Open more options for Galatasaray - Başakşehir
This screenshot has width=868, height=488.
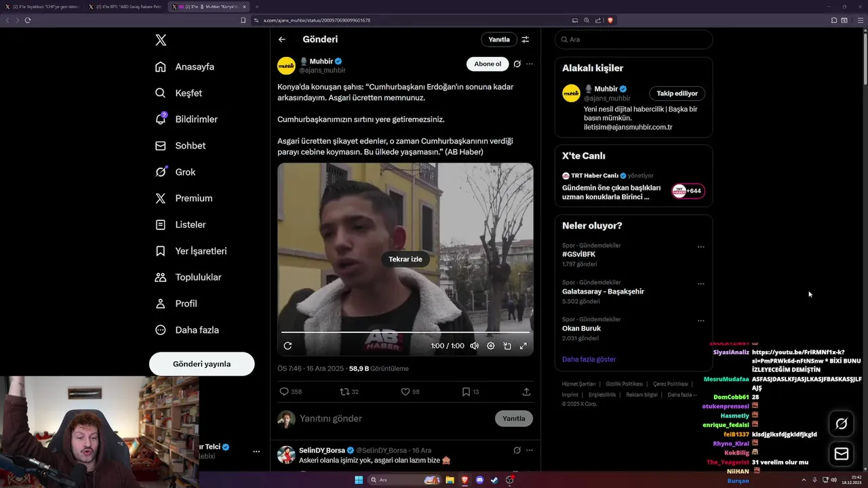[x=701, y=284]
